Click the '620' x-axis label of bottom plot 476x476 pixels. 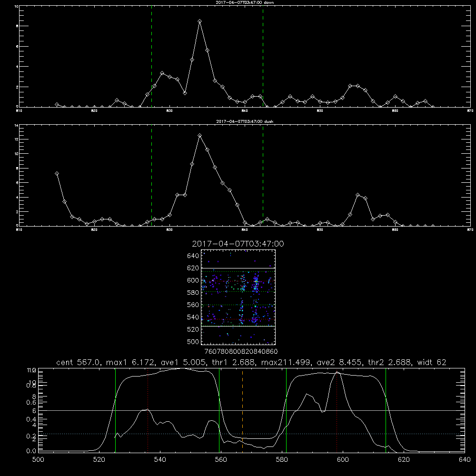point(404,460)
